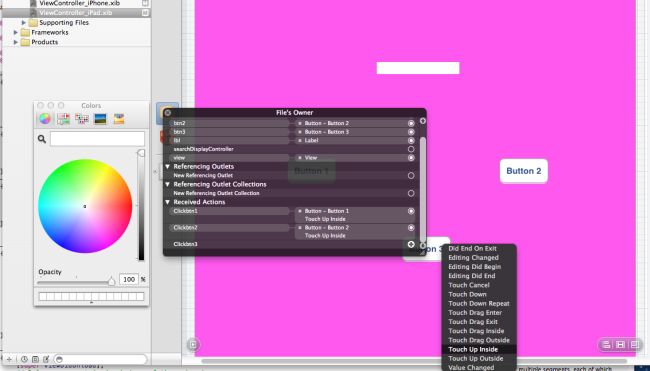Viewport: 650px width, 371px height.
Task: Remove the view connection to View
Action: (x=300, y=158)
